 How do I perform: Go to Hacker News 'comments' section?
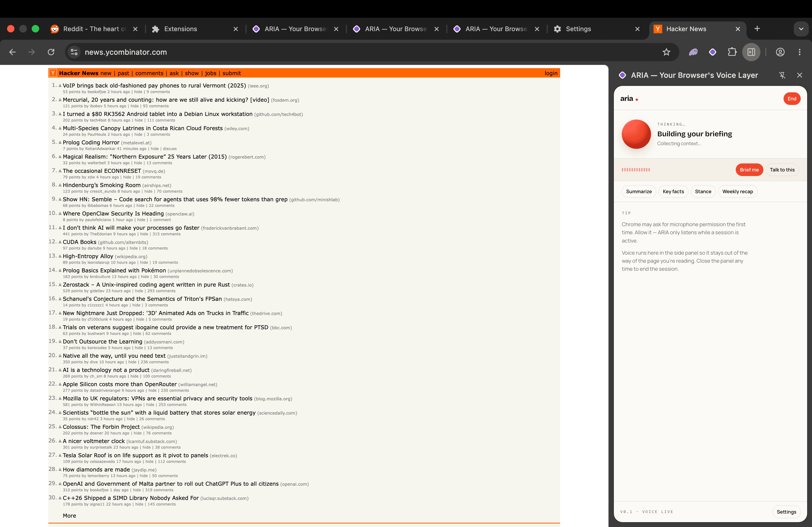tap(150, 73)
